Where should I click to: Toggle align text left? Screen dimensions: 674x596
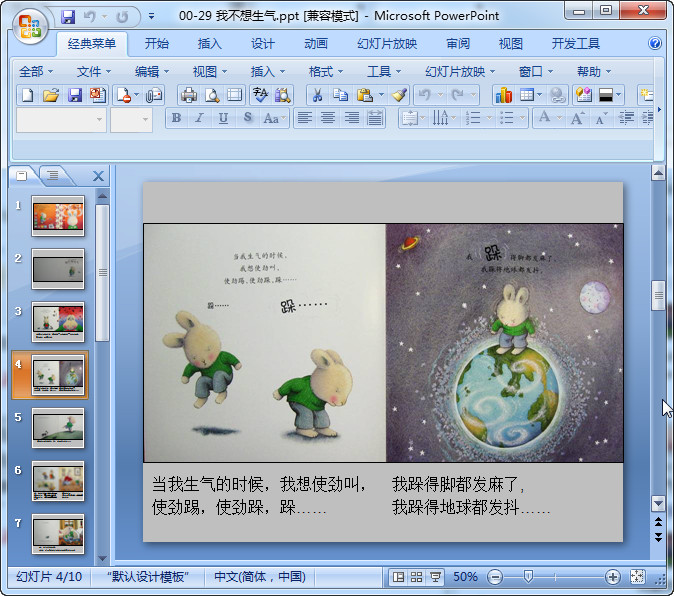305,118
